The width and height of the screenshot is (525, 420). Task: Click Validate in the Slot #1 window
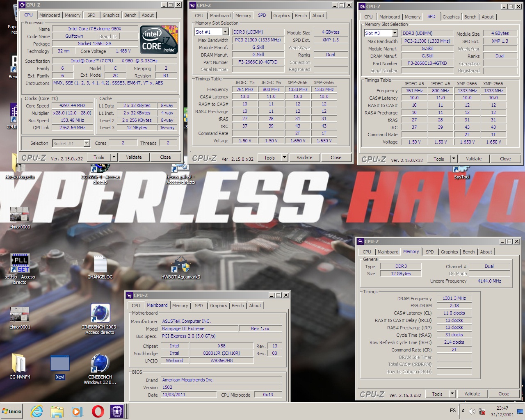(x=304, y=157)
